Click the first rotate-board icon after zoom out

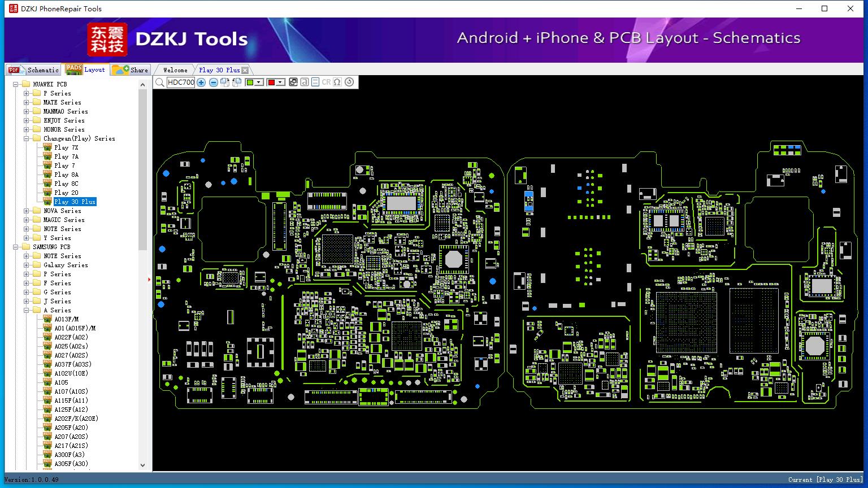tap(225, 82)
